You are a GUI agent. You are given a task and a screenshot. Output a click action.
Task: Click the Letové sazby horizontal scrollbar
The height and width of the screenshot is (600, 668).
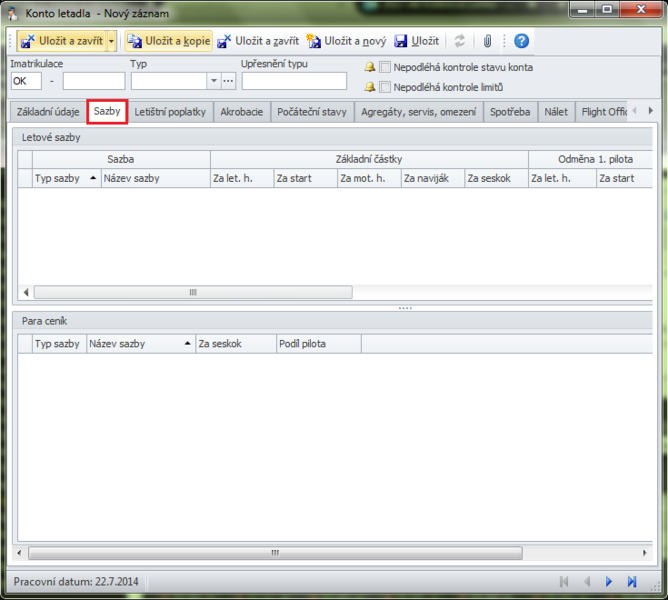point(193,293)
